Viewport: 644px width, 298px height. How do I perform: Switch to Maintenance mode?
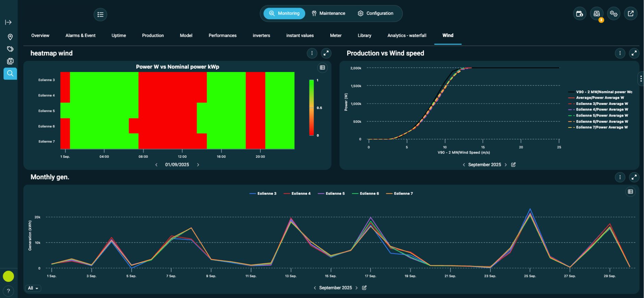pyautogui.click(x=328, y=13)
